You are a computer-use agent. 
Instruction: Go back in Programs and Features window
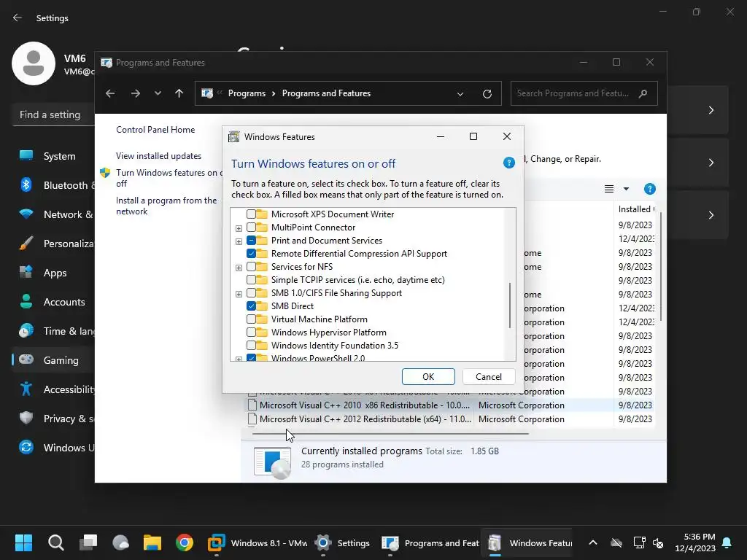click(x=110, y=93)
